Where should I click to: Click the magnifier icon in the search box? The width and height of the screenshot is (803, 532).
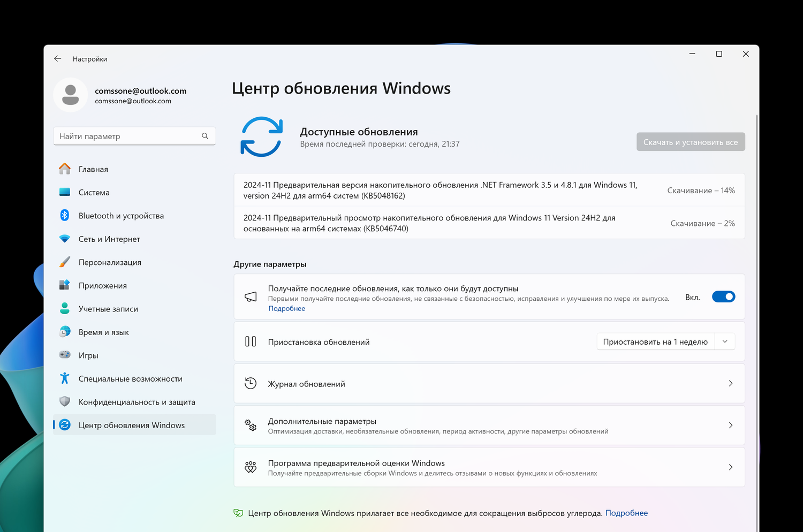(x=205, y=136)
